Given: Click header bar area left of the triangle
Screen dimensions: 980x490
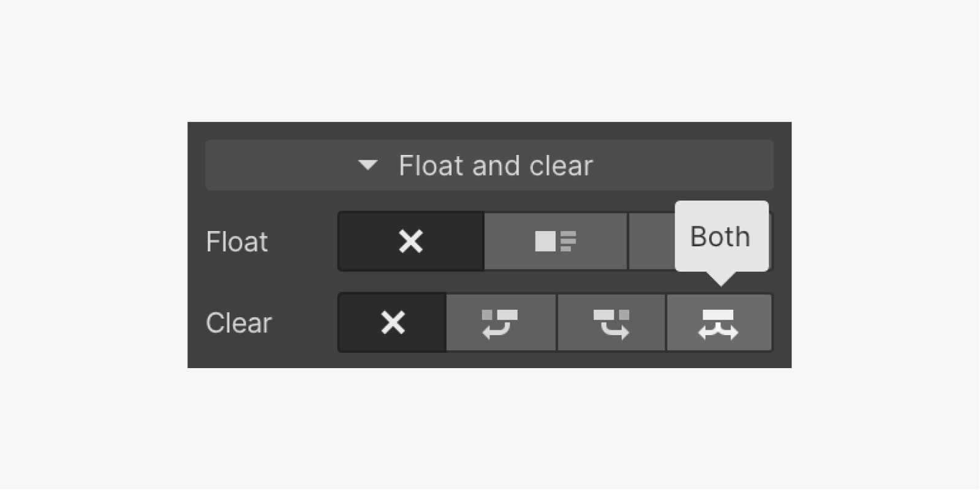Looking at the screenshot, I should [x=276, y=165].
